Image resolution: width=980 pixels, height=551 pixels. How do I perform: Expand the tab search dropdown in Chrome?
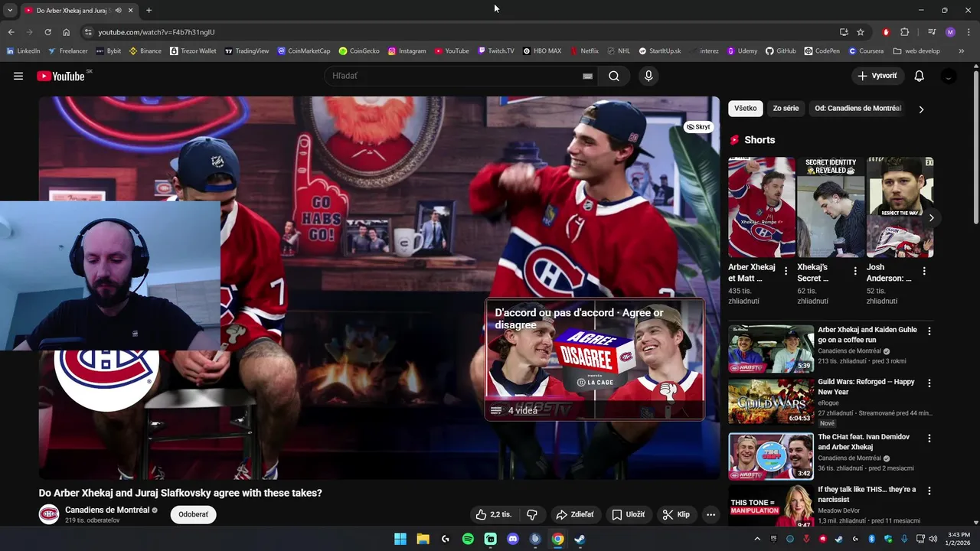tap(10, 11)
